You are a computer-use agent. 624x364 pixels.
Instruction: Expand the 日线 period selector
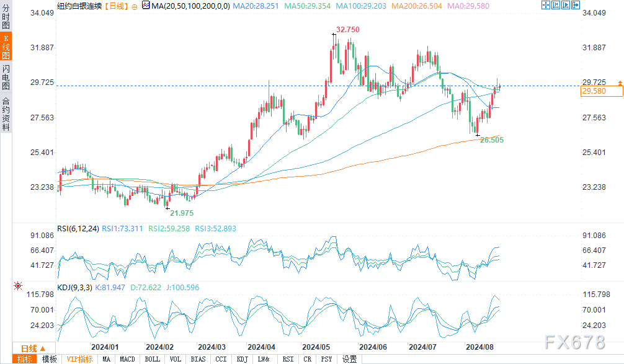(33, 349)
